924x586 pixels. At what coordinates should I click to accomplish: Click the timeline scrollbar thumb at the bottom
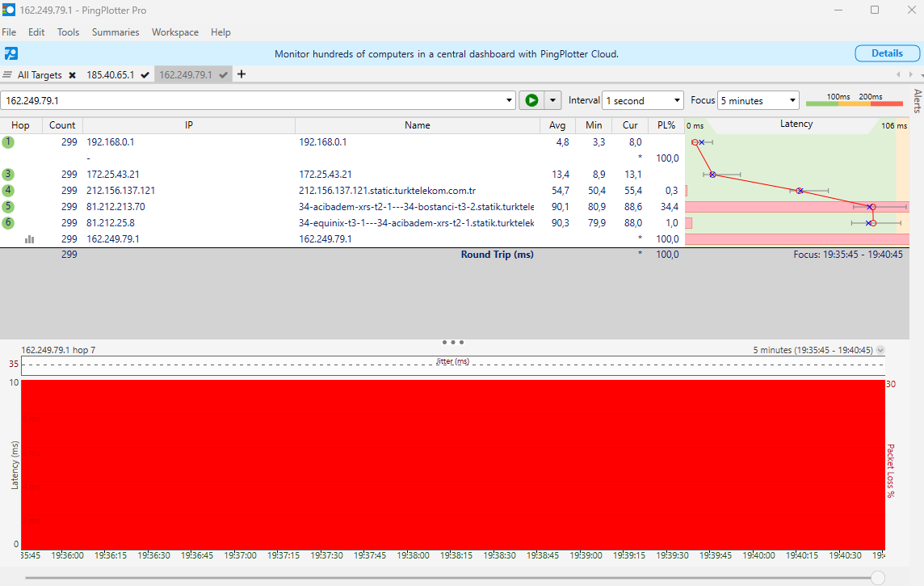pyautogui.click(x=878, y=578)
